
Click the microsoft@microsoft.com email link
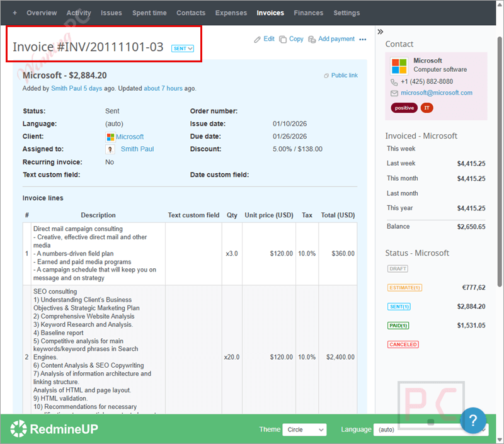click(x=437, y=93)
